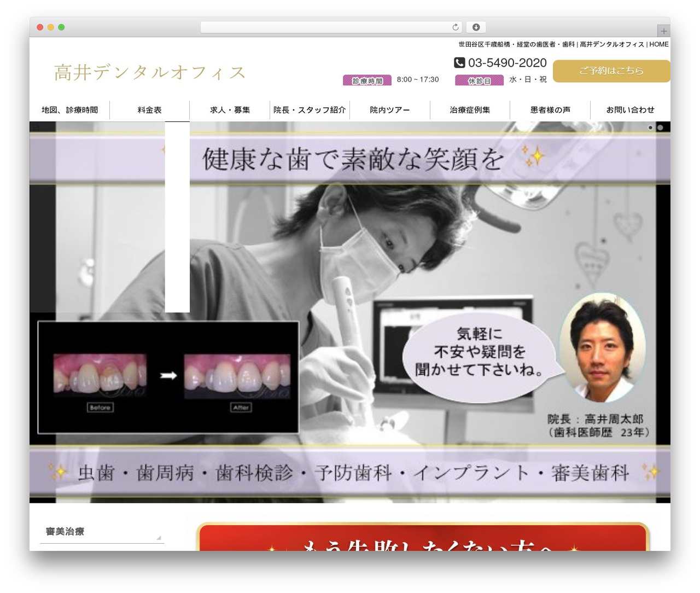Image resolution: width=700 pixels, height=593 pixels.
Task: Click the browser address bar
Action: pyautogui.click(x=331, y=27)
